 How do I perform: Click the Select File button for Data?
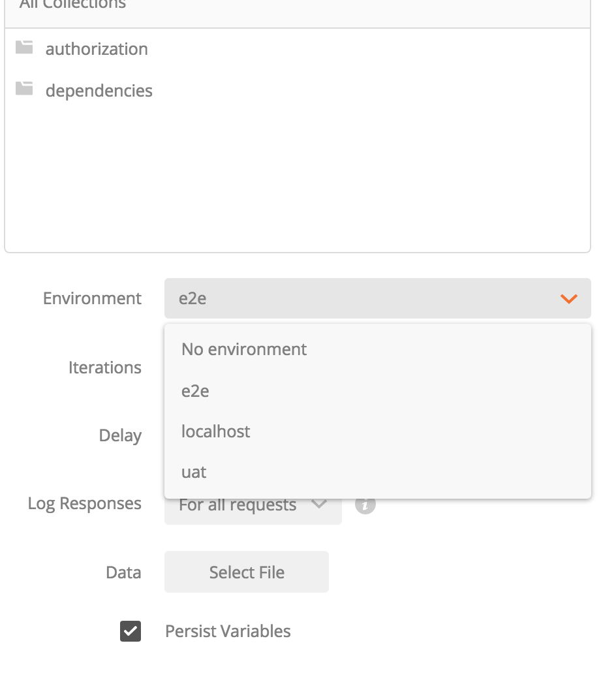point(246,572)
